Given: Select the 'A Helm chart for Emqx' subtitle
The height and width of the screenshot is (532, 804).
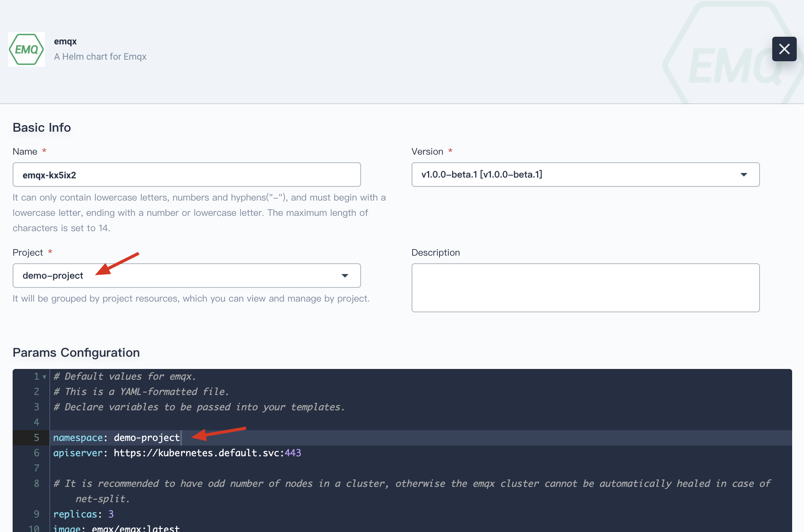Looking at the screenshot, I should (x=100, y=57).
